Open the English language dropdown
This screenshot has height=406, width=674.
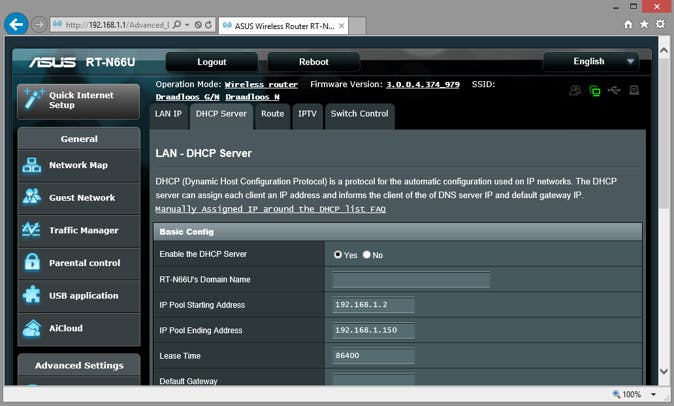tap(591, 61)
